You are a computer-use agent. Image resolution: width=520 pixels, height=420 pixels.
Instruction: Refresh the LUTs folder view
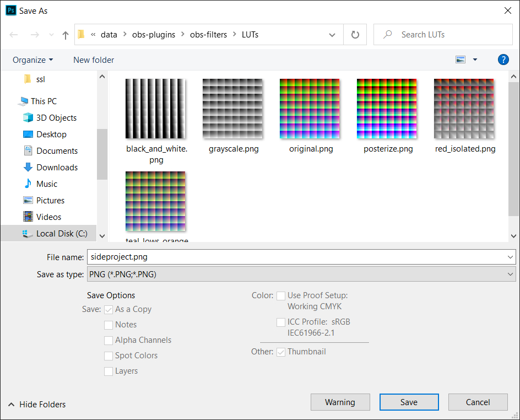tap(355, 34)
